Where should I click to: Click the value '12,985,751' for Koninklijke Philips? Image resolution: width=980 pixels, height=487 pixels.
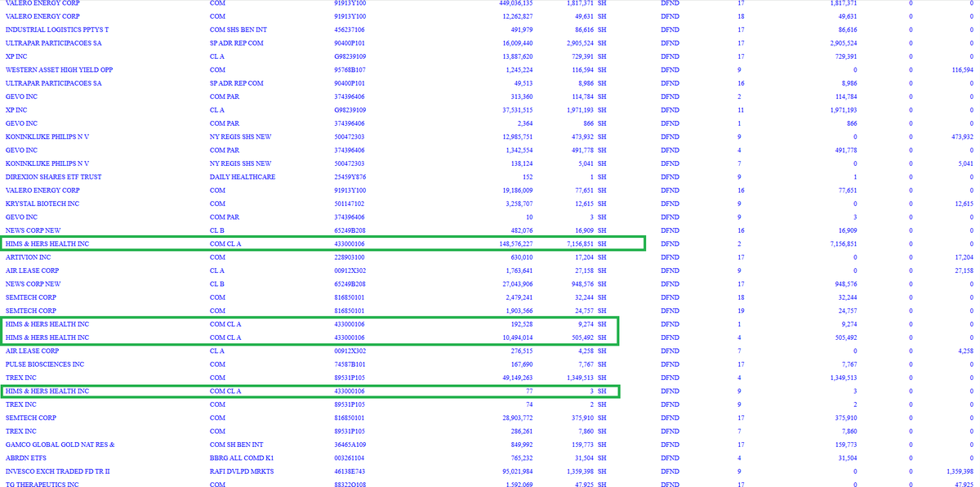(x=516, y=136)
